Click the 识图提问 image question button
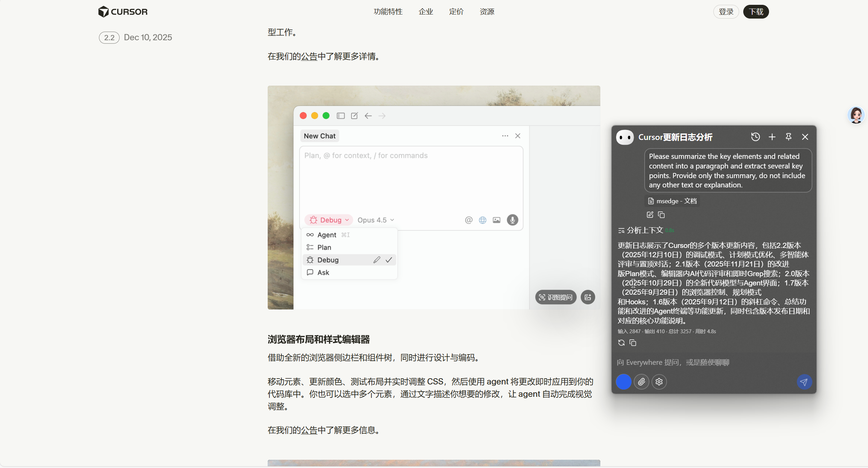 [555, 297]
